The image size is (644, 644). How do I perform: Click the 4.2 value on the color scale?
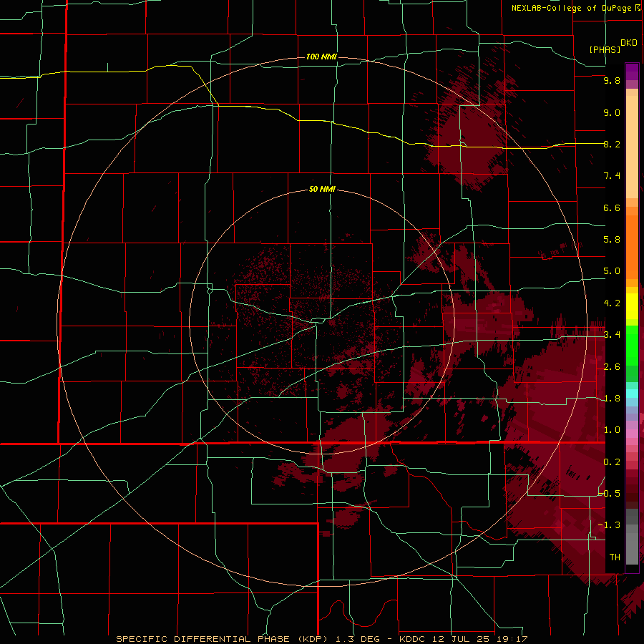coord(612,303)
